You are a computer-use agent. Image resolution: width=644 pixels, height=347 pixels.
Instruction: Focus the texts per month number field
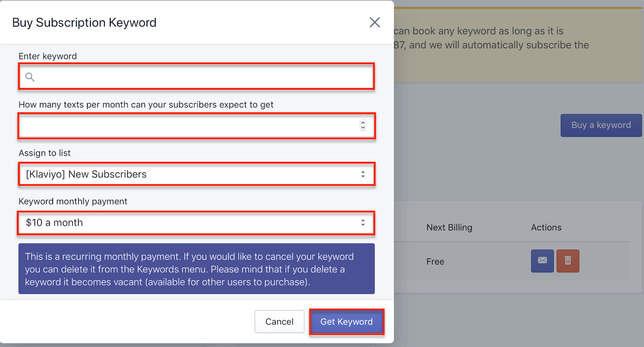[196, 126]
